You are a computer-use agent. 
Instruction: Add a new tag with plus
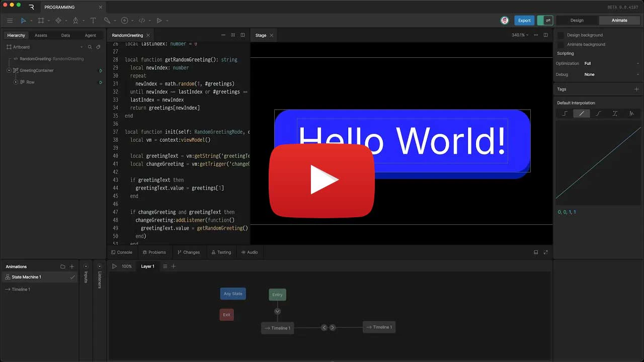pos(636,89)
